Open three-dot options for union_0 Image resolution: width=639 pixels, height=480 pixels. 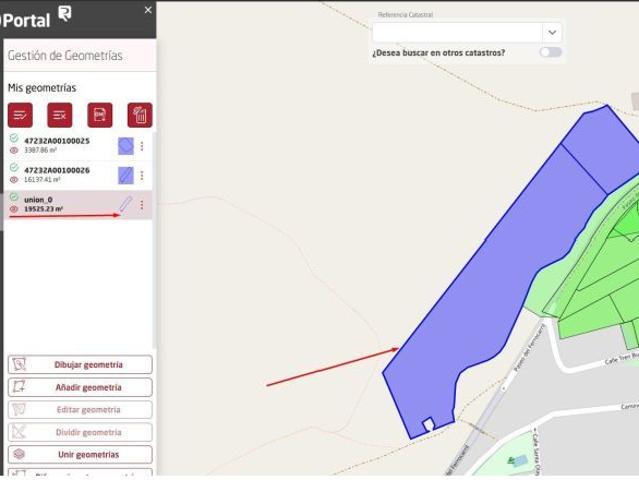tap(142, 205)
